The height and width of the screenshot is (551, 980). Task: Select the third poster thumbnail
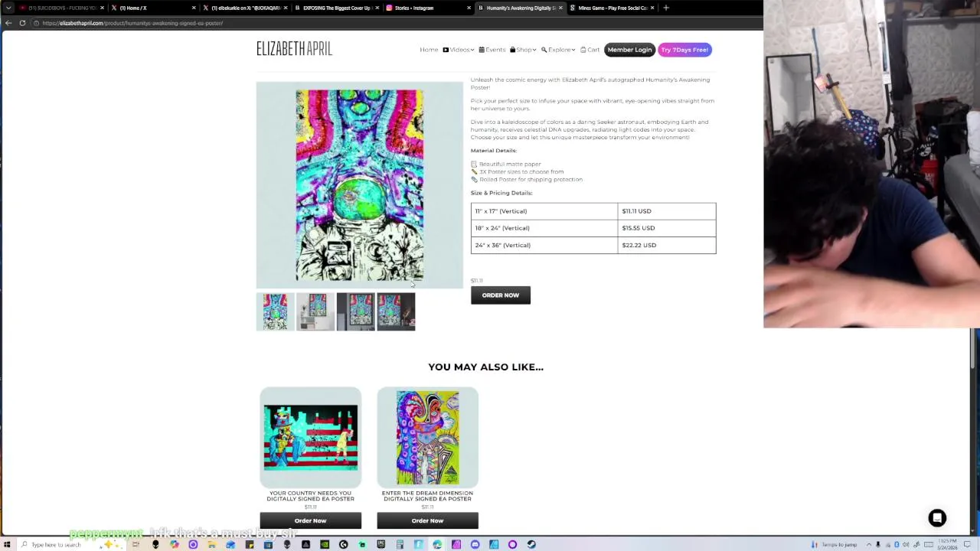pos(356,311)
